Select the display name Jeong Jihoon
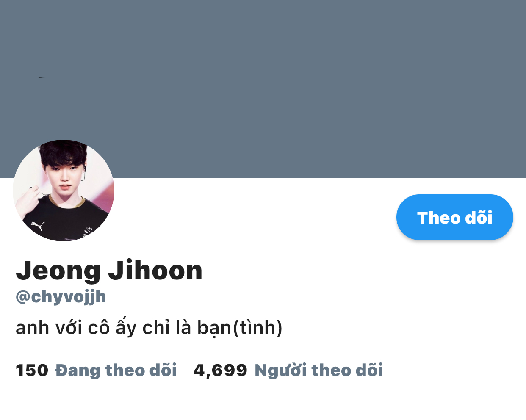This screenshot has height=420, width=526. 109,270
